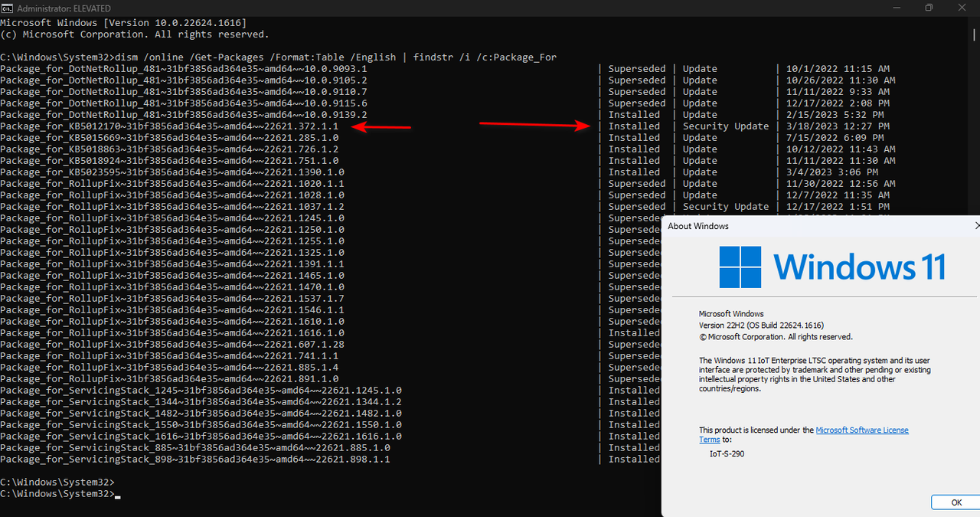Screen dimensions: 980x517
Task: Click the ServicingStack_898 package name
Action: (195, 460)
